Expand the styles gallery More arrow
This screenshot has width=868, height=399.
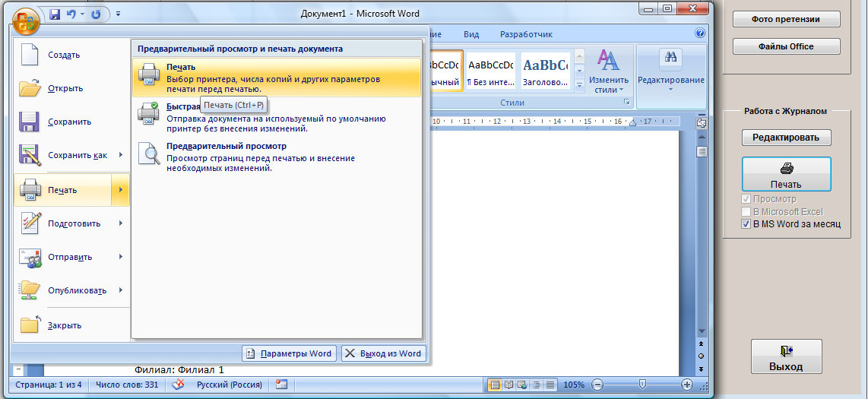(x=580, y=85)
